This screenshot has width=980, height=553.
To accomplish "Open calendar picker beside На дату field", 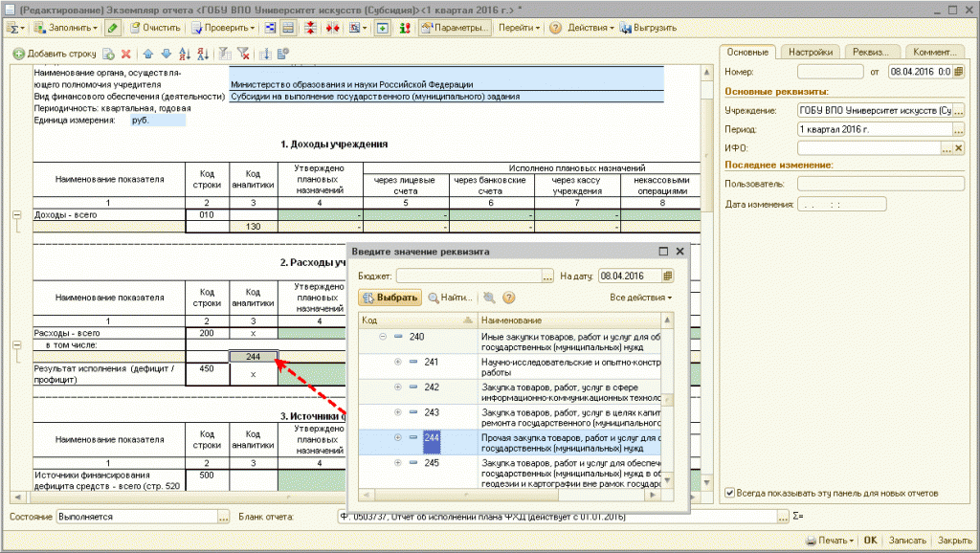I will (x=667, y=276).
